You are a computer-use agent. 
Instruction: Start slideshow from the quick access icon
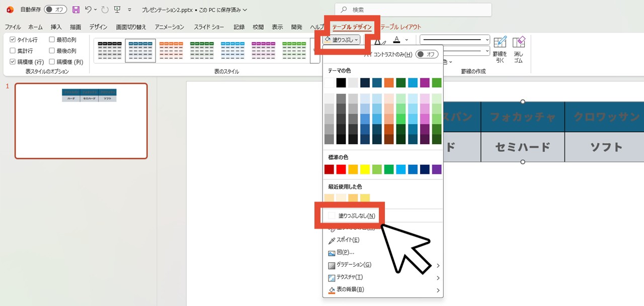point(117,10)
